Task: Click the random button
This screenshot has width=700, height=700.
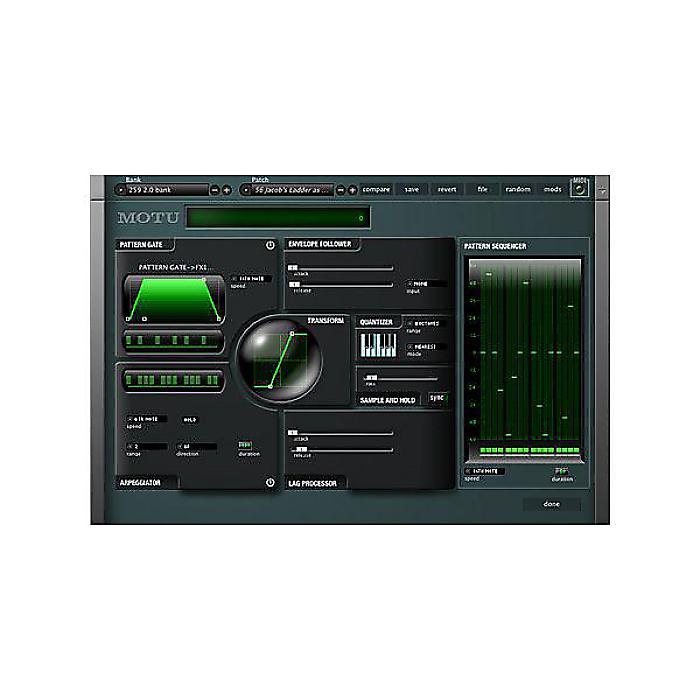Action: click(x=518, y=190)
